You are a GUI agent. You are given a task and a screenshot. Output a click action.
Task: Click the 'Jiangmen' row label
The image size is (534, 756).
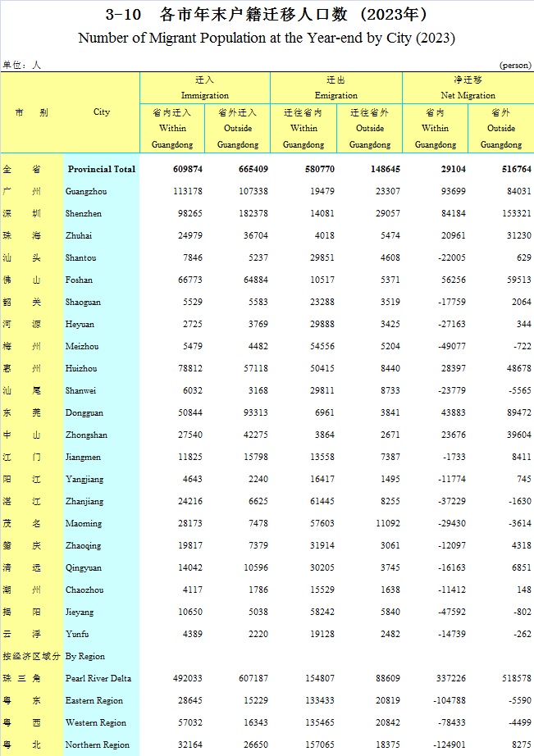point(83,458)
